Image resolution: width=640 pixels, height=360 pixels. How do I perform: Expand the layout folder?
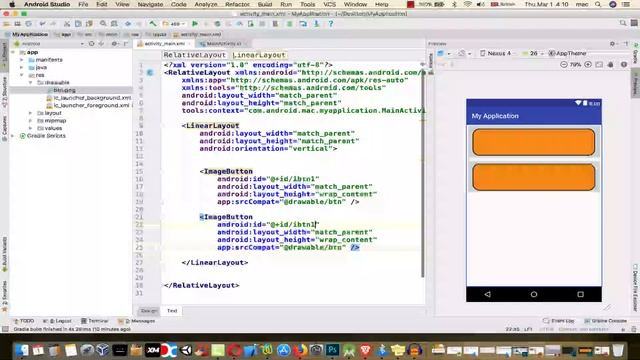coord(30,113)
